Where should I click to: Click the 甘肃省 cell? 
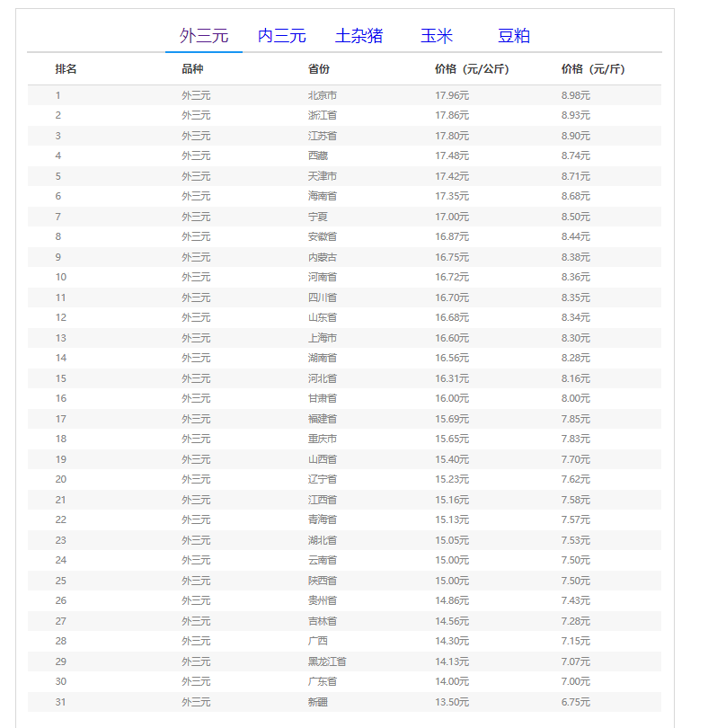click(x=323, y=398)
